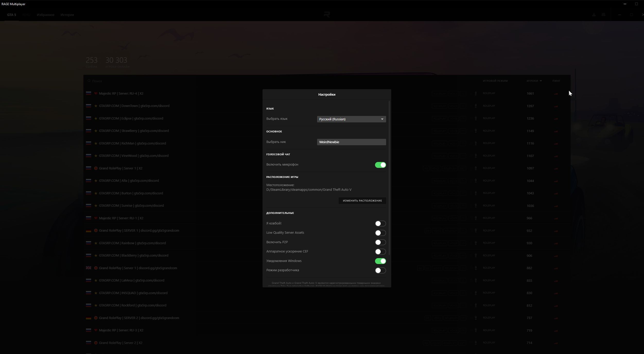
Task: Click the settings sliders icon in header
Action: coord(603,15)
